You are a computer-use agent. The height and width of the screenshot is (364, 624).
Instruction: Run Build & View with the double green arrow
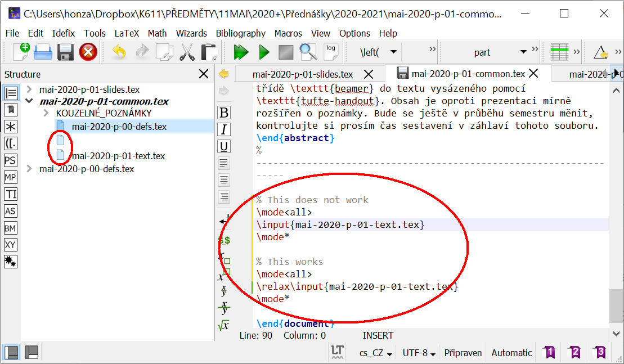241,52
